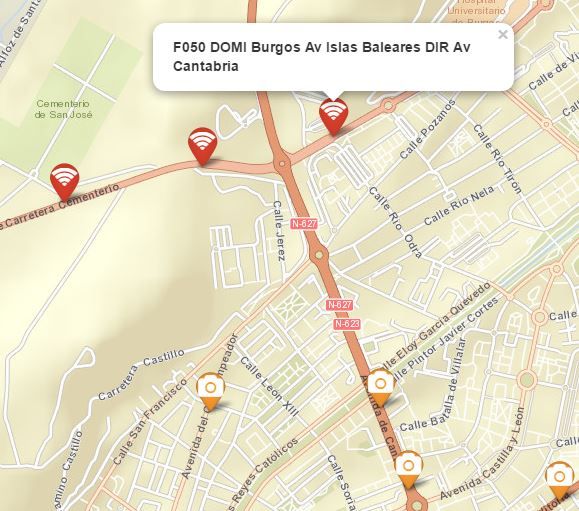The image size is (579, 511).
Task: Click the Hospital Universitario label
Action: tap(476, 11)
